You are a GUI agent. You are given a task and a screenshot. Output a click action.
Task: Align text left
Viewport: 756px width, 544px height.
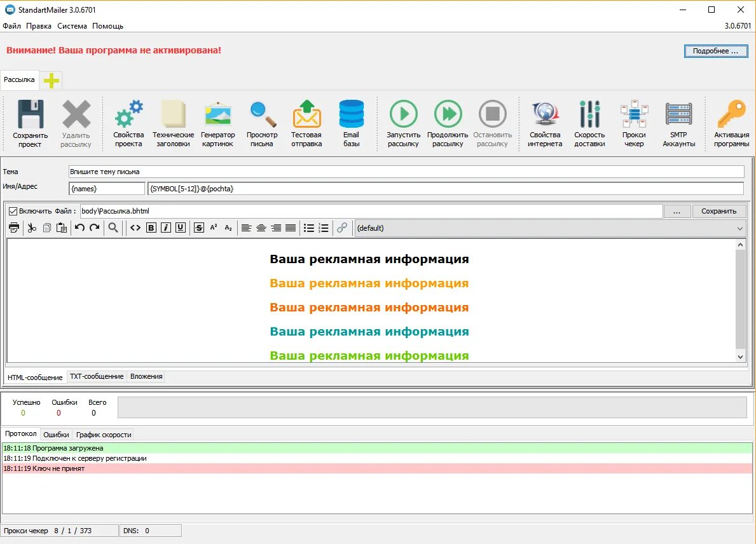[246, 228]
